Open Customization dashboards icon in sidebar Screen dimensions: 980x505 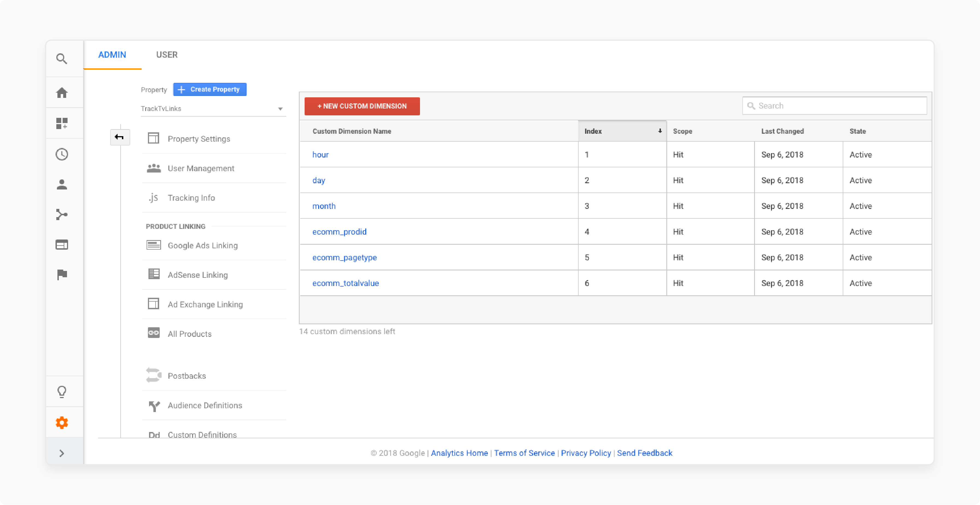[62, 123]
